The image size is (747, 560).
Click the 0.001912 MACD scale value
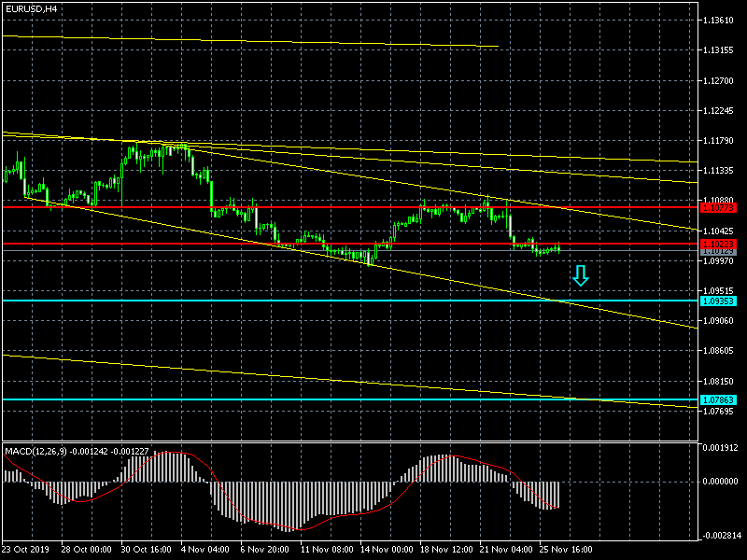(x=720, y=448)
